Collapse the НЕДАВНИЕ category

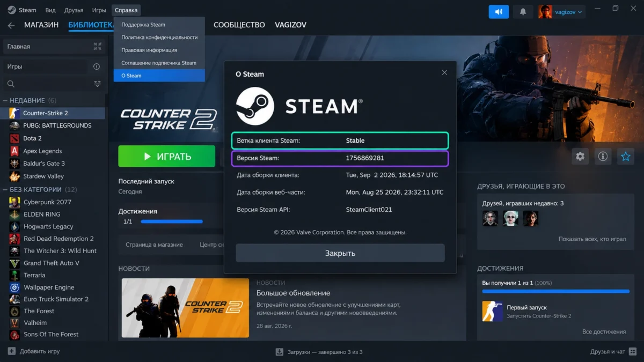click(5, 100)
